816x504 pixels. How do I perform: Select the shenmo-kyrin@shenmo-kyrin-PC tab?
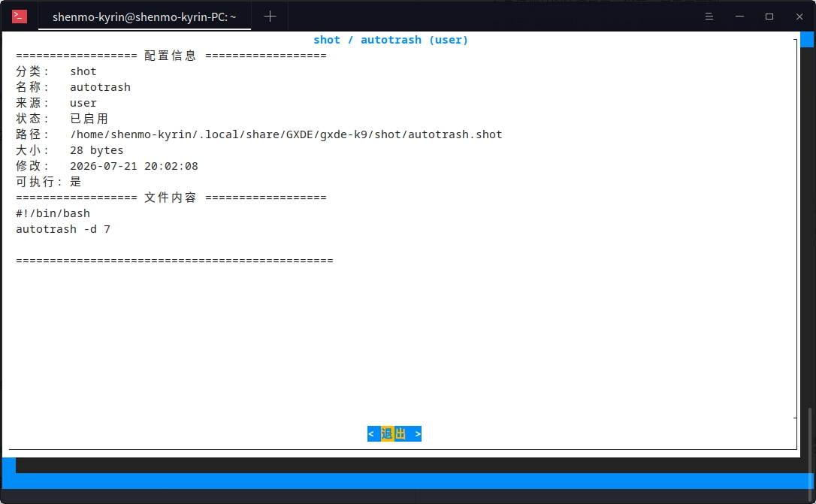tap(145, 17)
